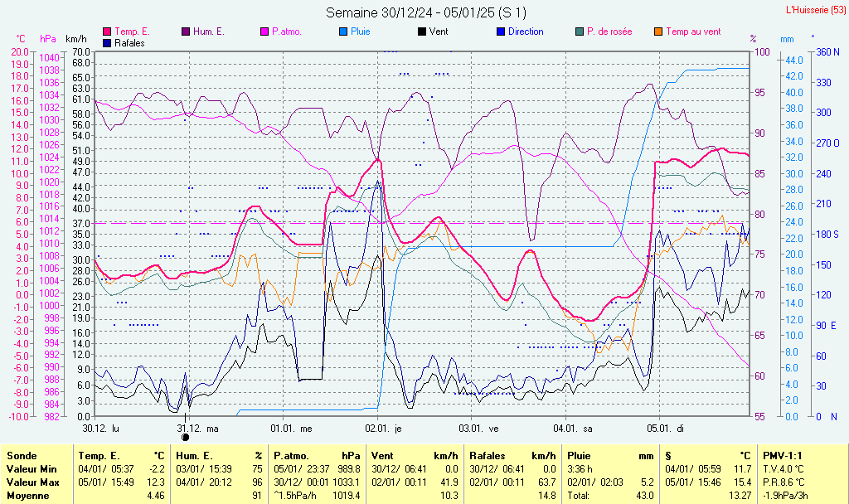Click the blue Direction legend swatch
The height and width of the screenshot is (504, 849).
tap(501, 31)
